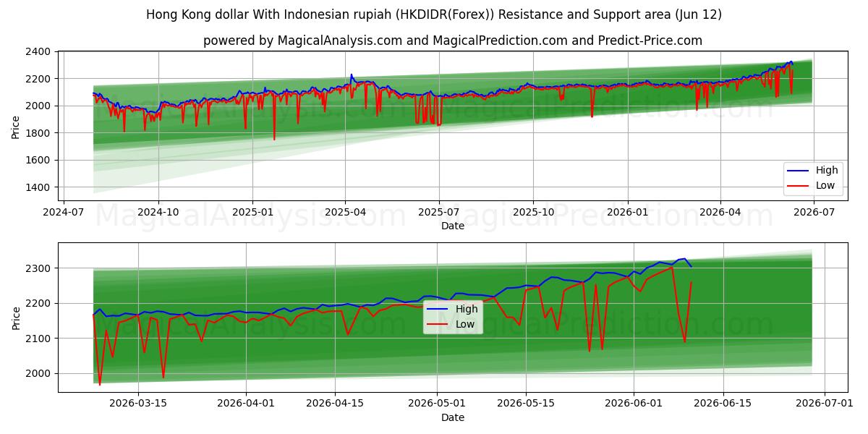Image resolution: width=868 pixels, height=434 pixels.
Task: Click the 2026-06-15 date tick label
Action: point(723,404)
